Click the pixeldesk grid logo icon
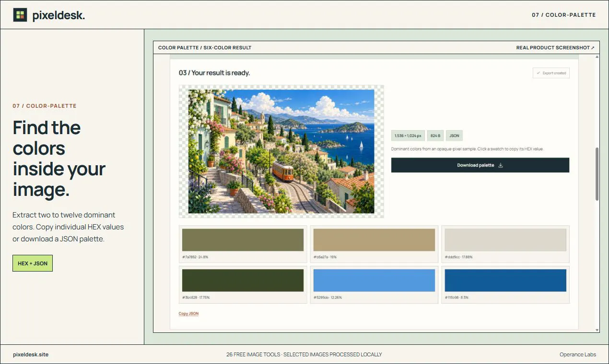The image size is (609, 364). pos(20,15)
